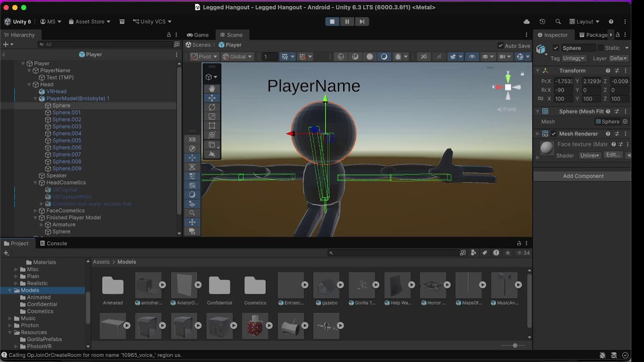Screen dimensions: 644x362
Task: Select the Hand view tool
Action: click(212, 88)
